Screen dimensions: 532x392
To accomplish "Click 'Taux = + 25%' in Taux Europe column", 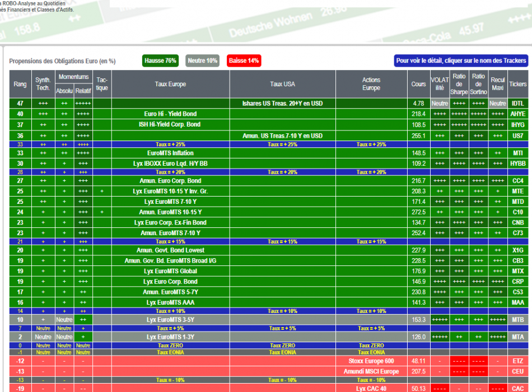I will point(170,144).
